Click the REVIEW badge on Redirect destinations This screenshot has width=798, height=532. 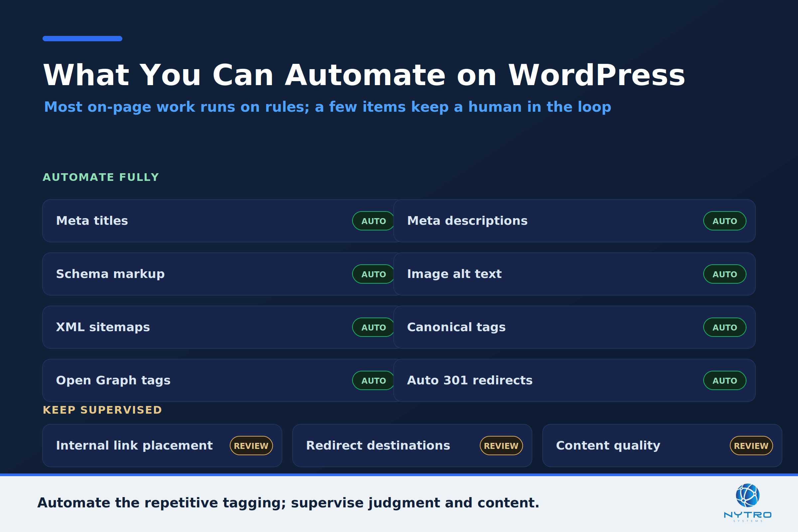[501, 446]
